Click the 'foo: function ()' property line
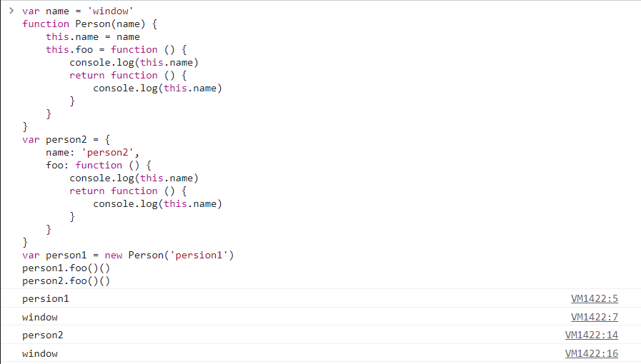This screenshot has height=364, width=641. [93, 165]
